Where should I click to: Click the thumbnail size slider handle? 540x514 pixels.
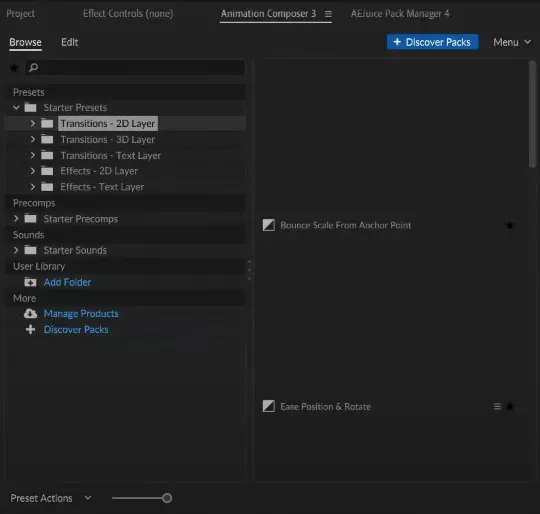point(167,498)
